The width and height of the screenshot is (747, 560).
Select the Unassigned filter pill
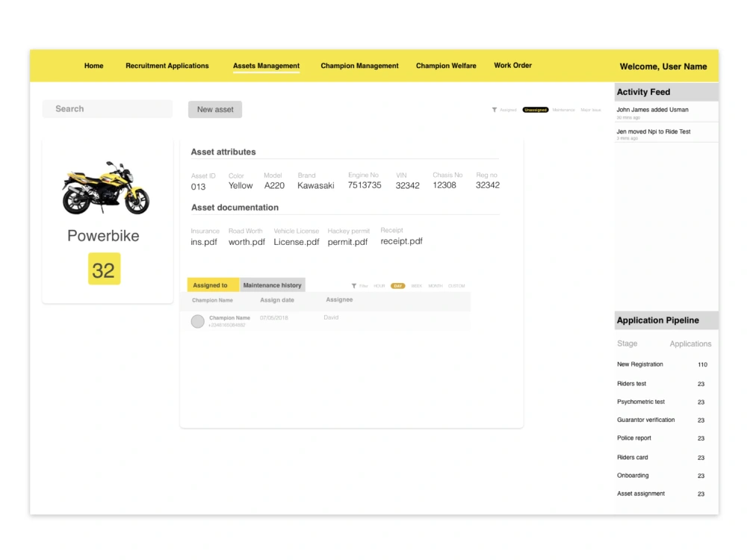[536, 110]
